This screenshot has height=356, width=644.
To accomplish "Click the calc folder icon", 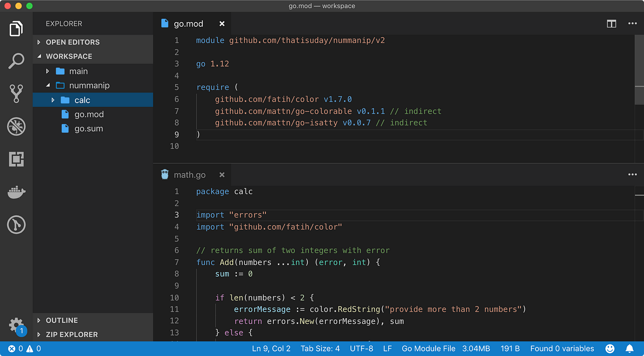I will (65, 100).
